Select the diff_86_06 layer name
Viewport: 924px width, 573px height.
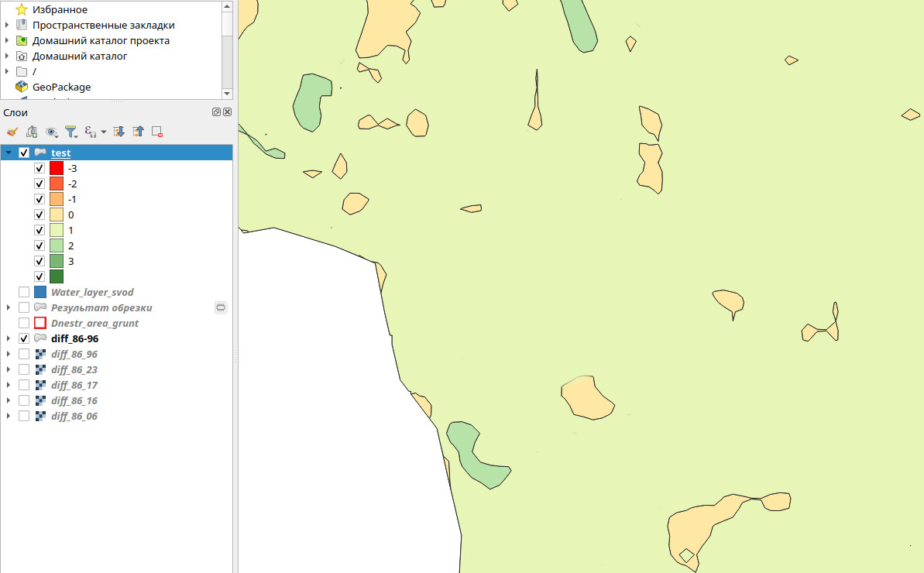[74, 416]
